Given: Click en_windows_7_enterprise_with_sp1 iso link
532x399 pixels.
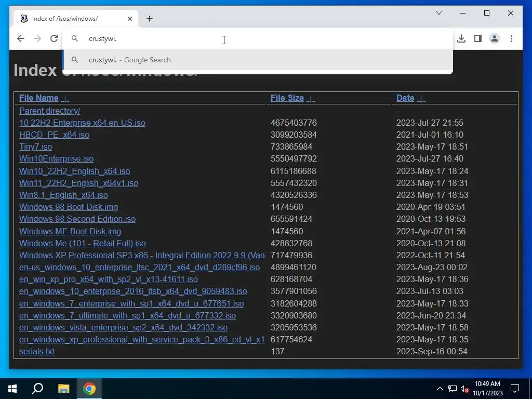Looking at the screenshot, I should point(131,303).
